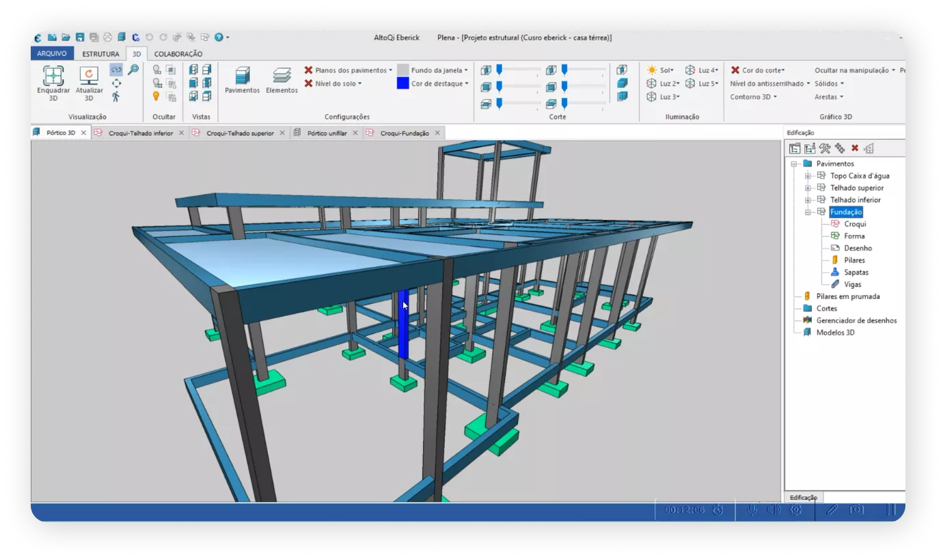Click the red X delete icon in Edificação panel
The width and height of the screenshot is (943, 560).
tap(854, 148)
